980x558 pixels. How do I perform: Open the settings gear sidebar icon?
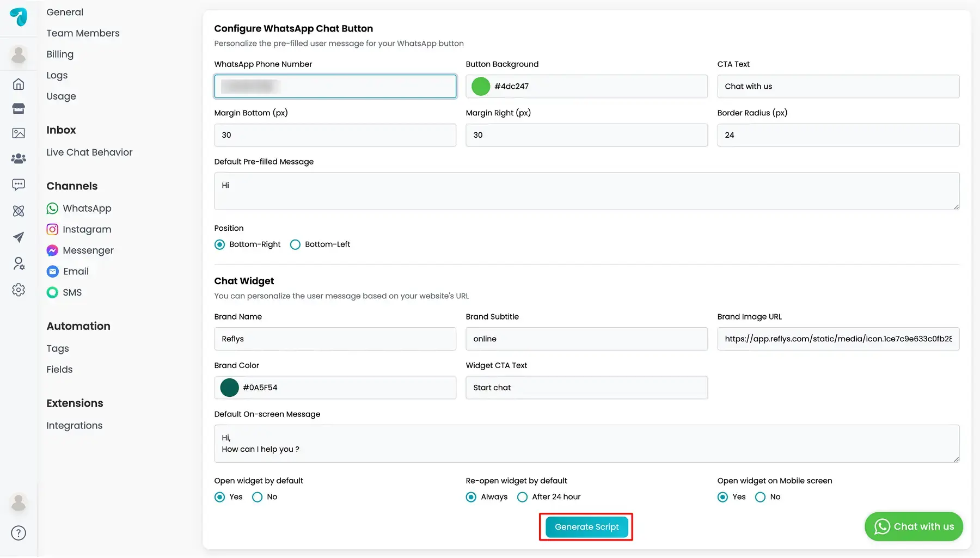click(19, 290)
